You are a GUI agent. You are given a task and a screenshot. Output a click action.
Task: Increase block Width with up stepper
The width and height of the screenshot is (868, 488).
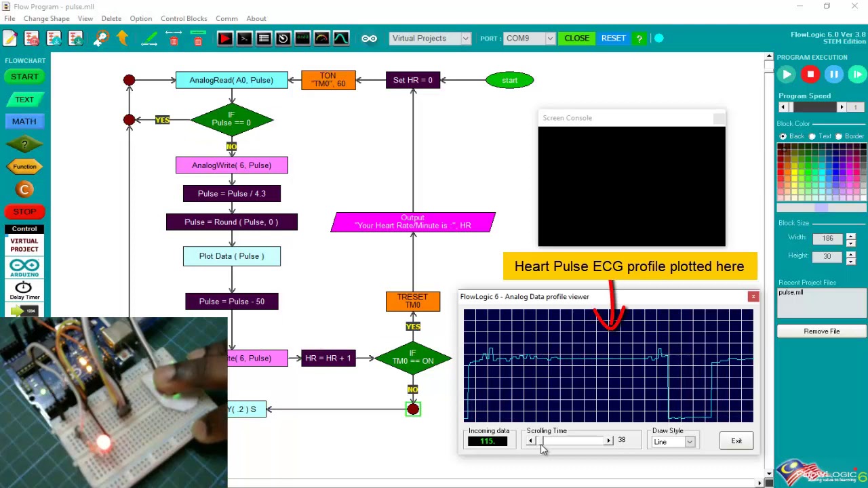tap(850, 235)
